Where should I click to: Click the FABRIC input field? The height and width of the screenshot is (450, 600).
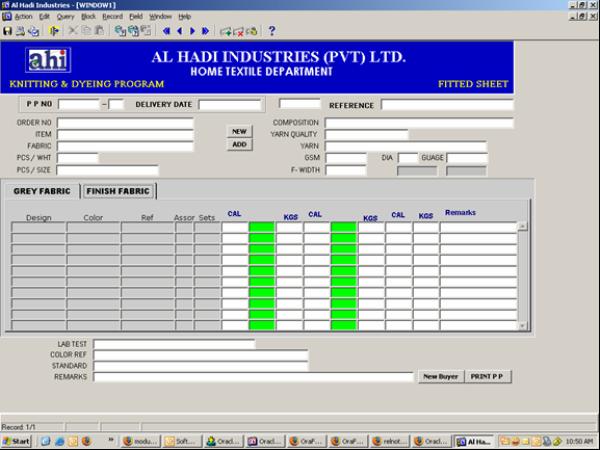coord(125,146)
